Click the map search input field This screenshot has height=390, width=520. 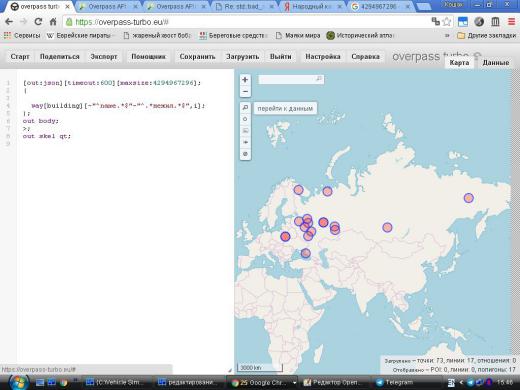[x=291, y=79]
